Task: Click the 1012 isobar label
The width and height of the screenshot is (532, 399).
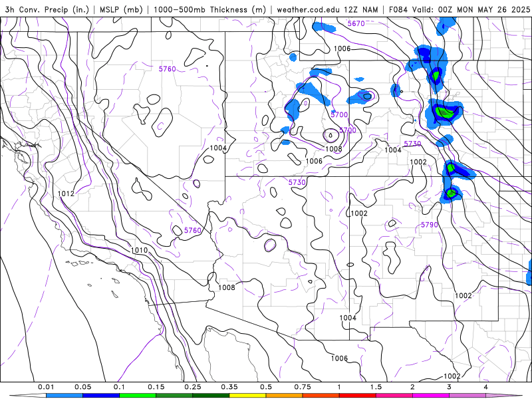Action: pos(66,194)
